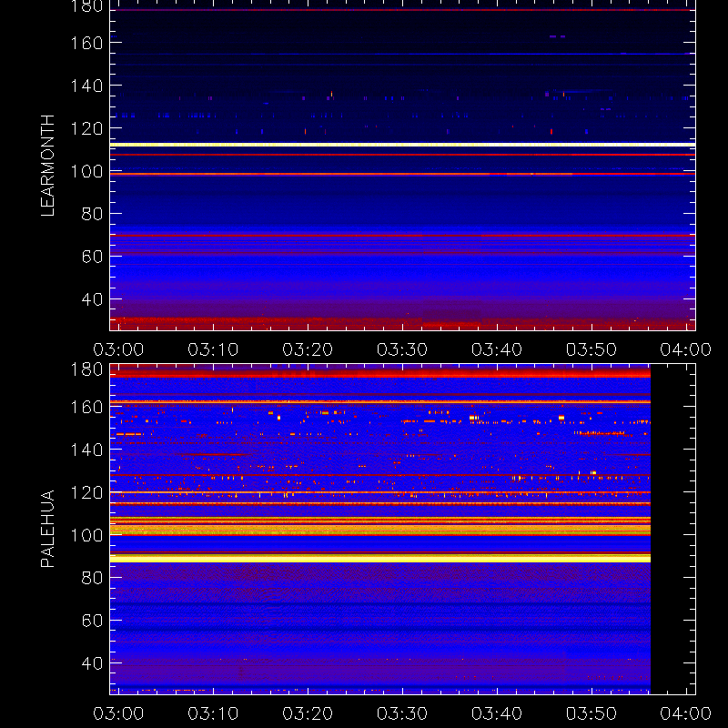Click the 03:50 time label under the Palehua plot
Screen dimensions: 728x728
tap(591, 713)
